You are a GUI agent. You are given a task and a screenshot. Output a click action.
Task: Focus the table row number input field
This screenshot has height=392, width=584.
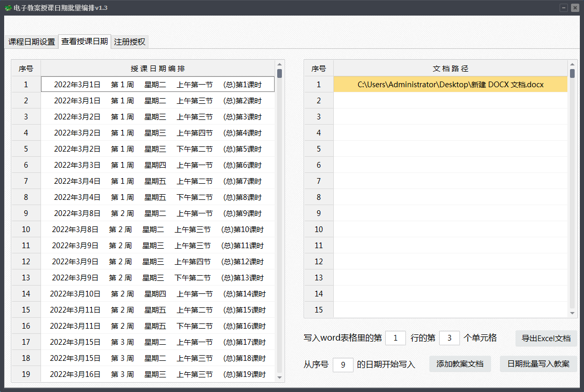click(396, 339)
